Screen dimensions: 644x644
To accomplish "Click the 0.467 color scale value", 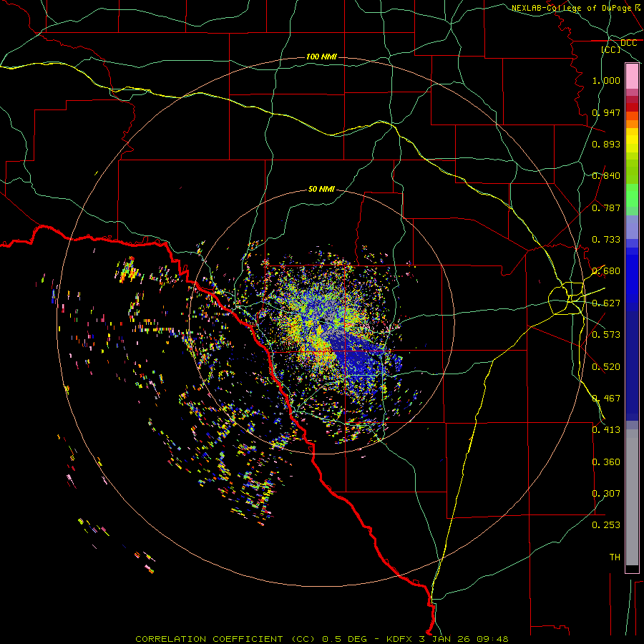I will [606, 399].
